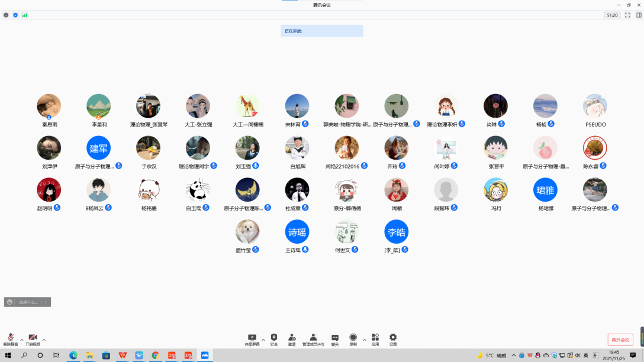Expand audio options arrow beside microphone

coord(22,340)
